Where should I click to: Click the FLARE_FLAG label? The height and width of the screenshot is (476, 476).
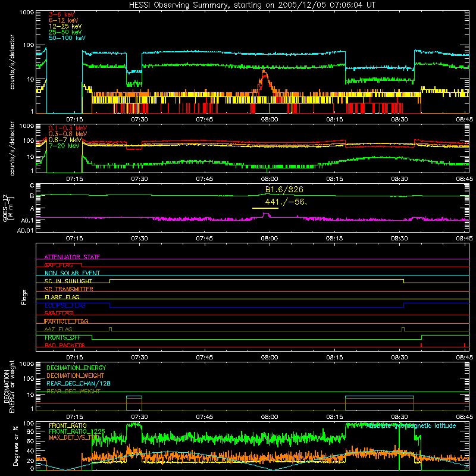tap(62, 297)
